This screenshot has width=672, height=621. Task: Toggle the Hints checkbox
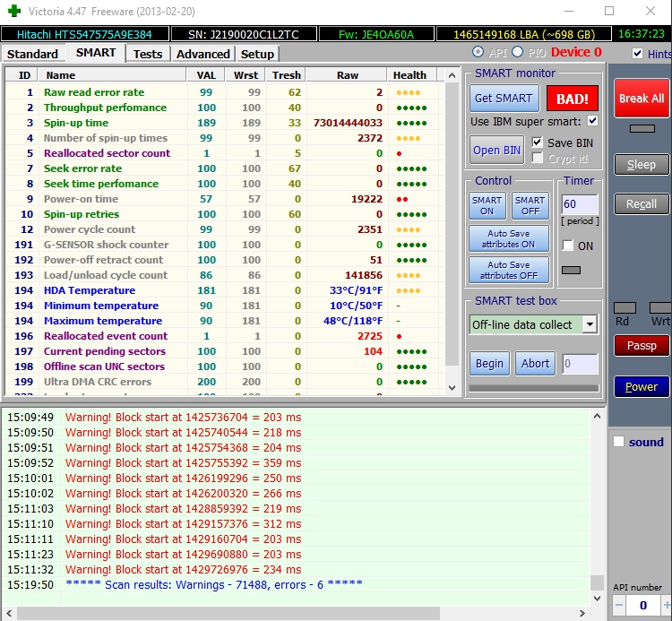(637, 54)
